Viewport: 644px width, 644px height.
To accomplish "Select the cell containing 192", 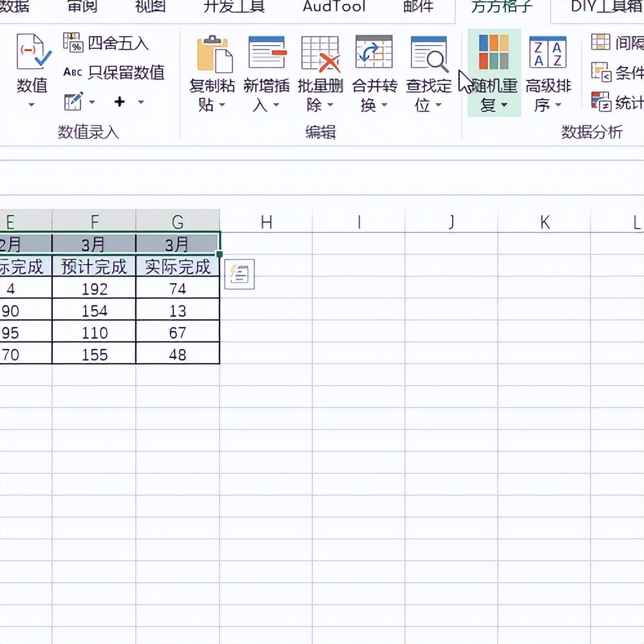I will click(94, 289).
